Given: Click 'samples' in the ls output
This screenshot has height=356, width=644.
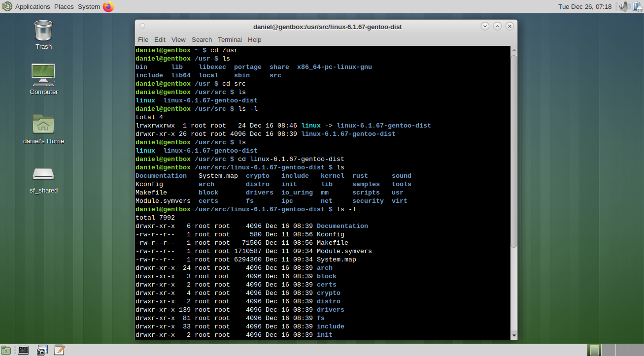Looking at the screenshot, I should [x=366, y=184].
